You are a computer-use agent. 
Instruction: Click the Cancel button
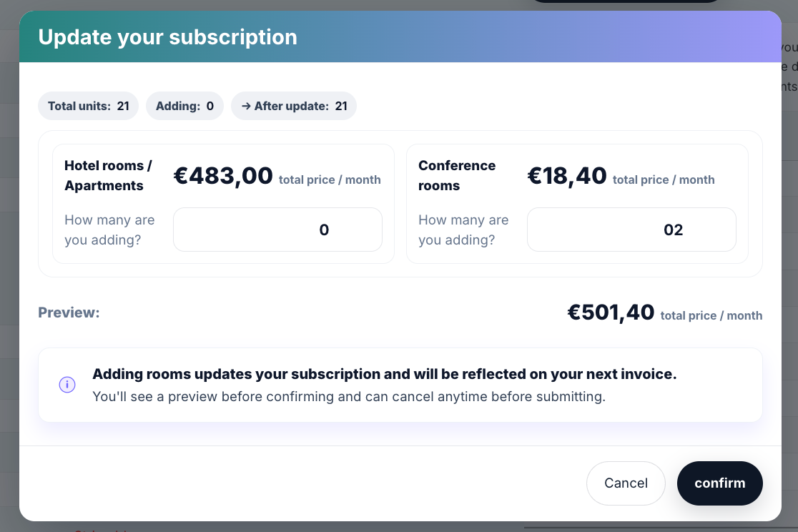click(626, 483)
